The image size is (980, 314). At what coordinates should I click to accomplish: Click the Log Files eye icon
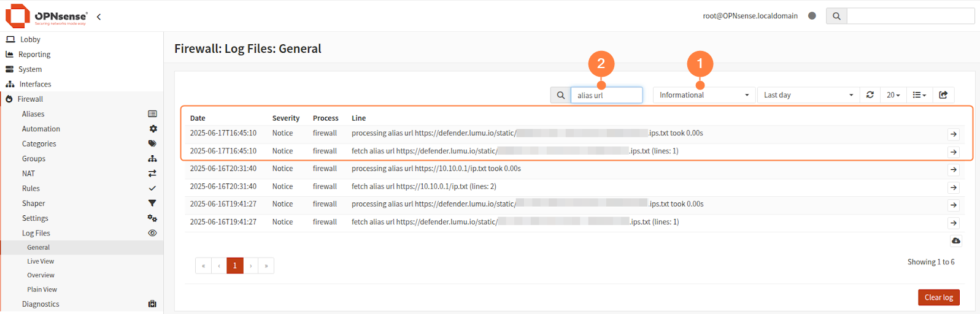(152, 233)
